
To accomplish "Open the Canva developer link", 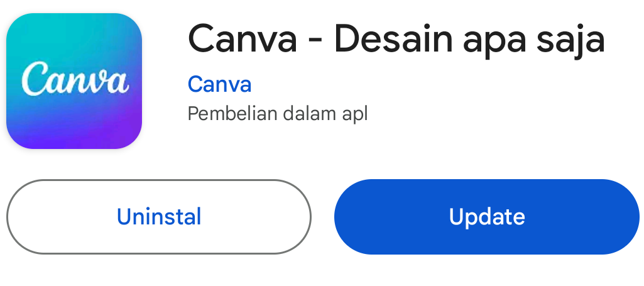I will click(219, 84).
